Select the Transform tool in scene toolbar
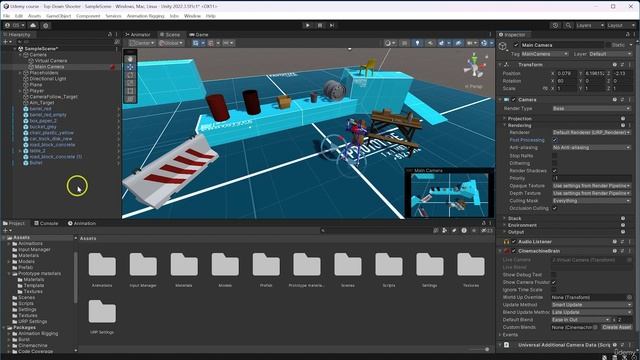 click(x=130, y=99)
